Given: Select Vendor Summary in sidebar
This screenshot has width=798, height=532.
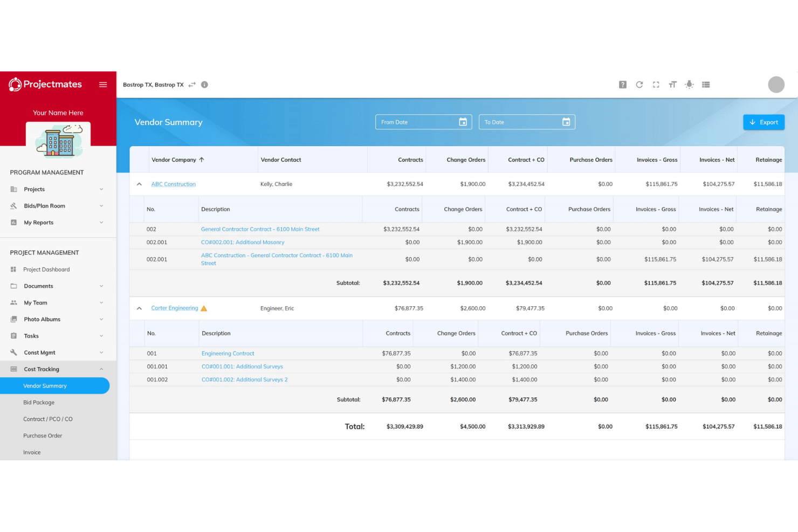Looking at the screenshot, I should (54, 386).
